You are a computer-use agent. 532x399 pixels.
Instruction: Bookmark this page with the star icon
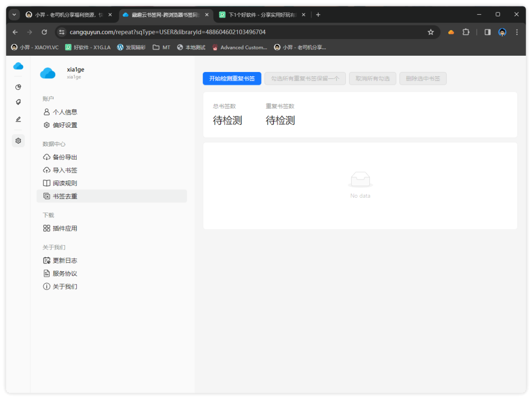point(431,32)
